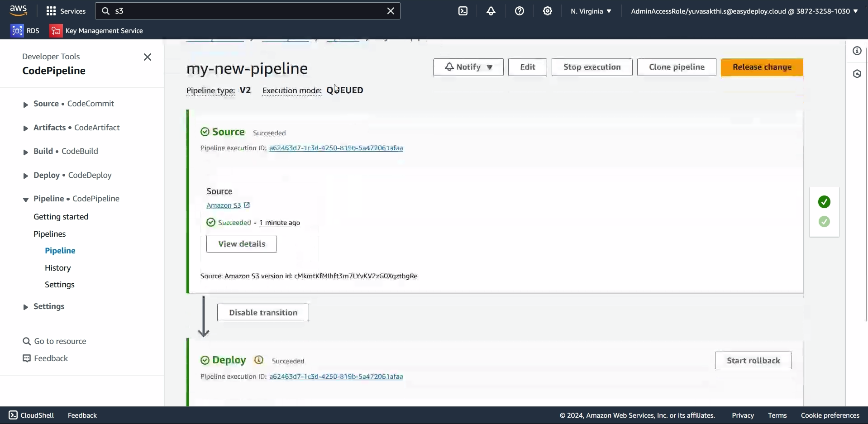Click Stop execution
The height and width of the screenshot is (424, 868).
click(x=592, y=67)
